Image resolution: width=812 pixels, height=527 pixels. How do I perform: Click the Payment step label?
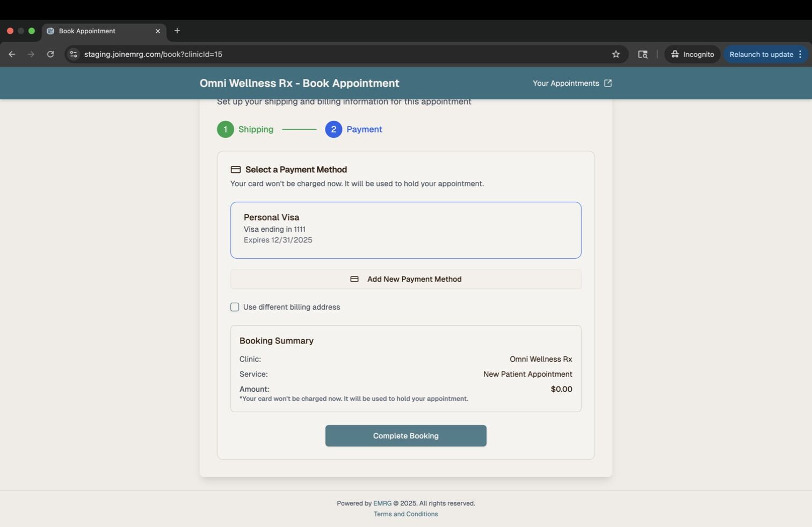[x=364, y=129]
